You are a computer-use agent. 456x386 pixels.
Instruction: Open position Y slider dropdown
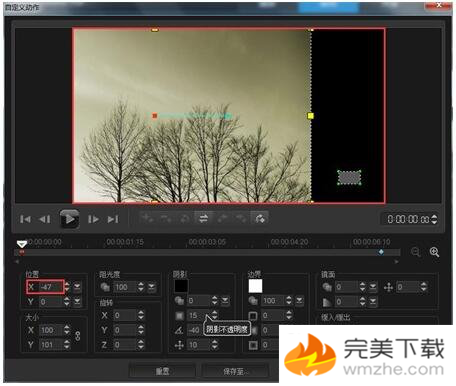(x=77, y=302)
